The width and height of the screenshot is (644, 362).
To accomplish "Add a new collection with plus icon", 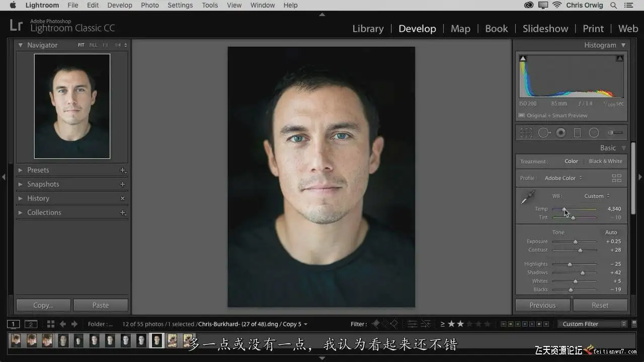I will [123, 213].
